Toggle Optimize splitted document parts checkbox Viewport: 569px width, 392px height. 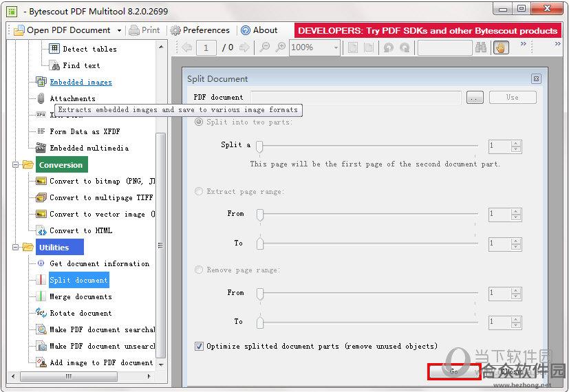(x=199, y=346)
